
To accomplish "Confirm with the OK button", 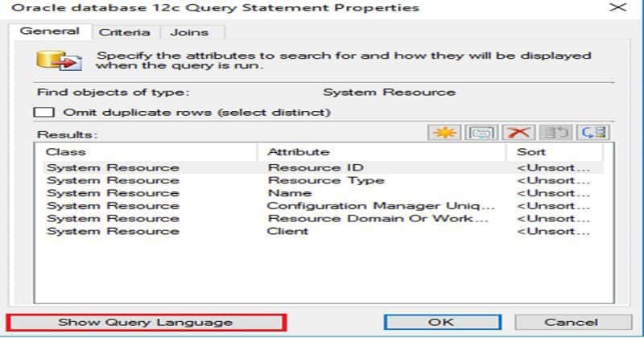I will pos(440,322).
